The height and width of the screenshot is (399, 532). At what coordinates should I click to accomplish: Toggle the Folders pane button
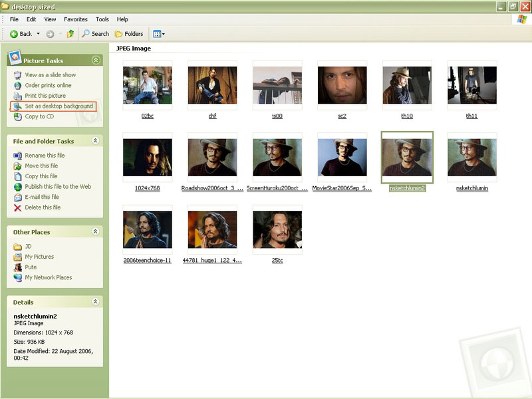[129, 34]
